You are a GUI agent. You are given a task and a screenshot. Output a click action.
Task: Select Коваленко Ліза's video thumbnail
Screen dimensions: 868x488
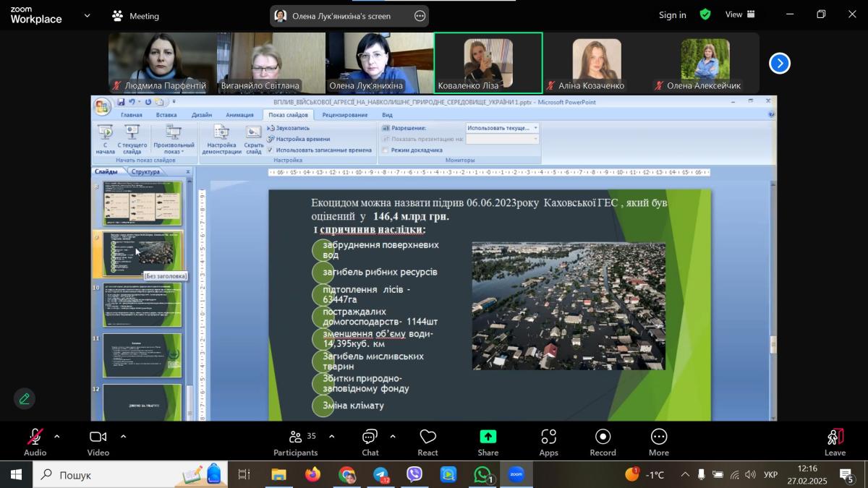(488, 63)
